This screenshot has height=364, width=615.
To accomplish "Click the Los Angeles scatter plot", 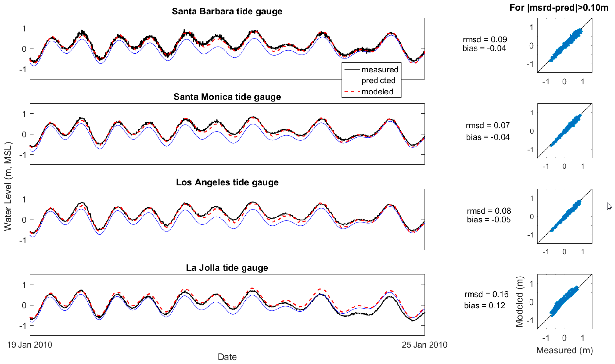I will pyautogui.click(x=564, y=216).
